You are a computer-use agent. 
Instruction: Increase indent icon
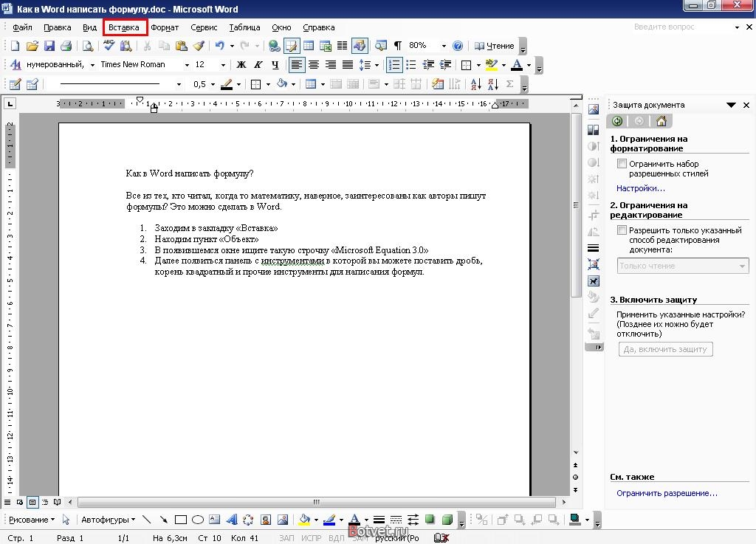[x=445, y=64]
